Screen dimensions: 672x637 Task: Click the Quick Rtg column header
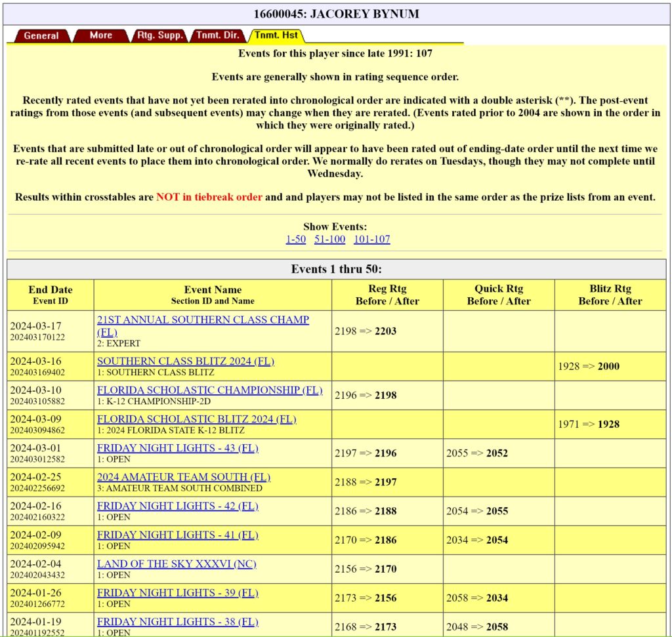coord(499,295)
